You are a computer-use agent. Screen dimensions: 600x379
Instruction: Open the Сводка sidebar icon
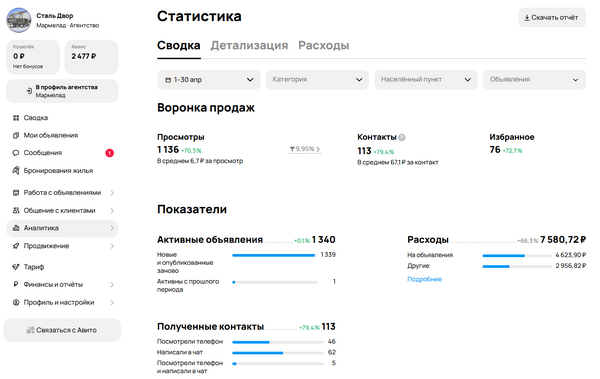tap(16, 118)
